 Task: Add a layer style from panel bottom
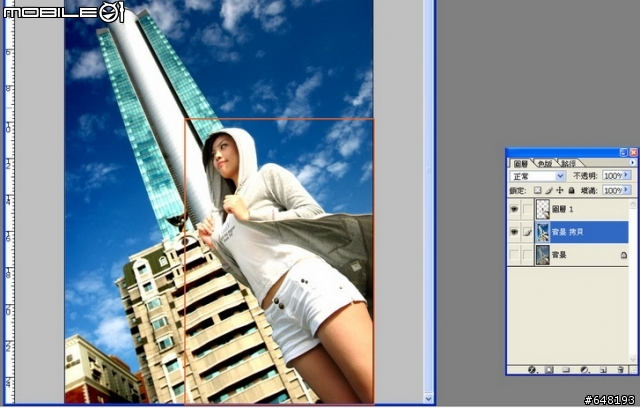pyautogui.click(x=531, y=370)
